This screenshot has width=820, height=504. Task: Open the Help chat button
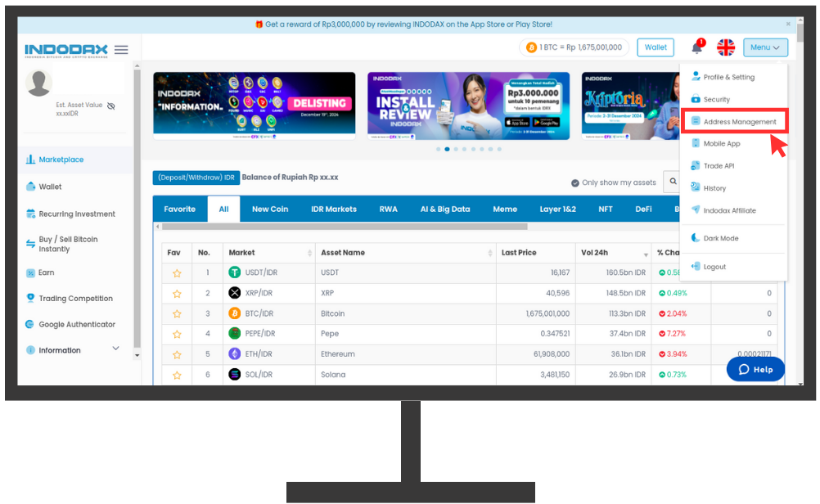(x=755, y=369)
